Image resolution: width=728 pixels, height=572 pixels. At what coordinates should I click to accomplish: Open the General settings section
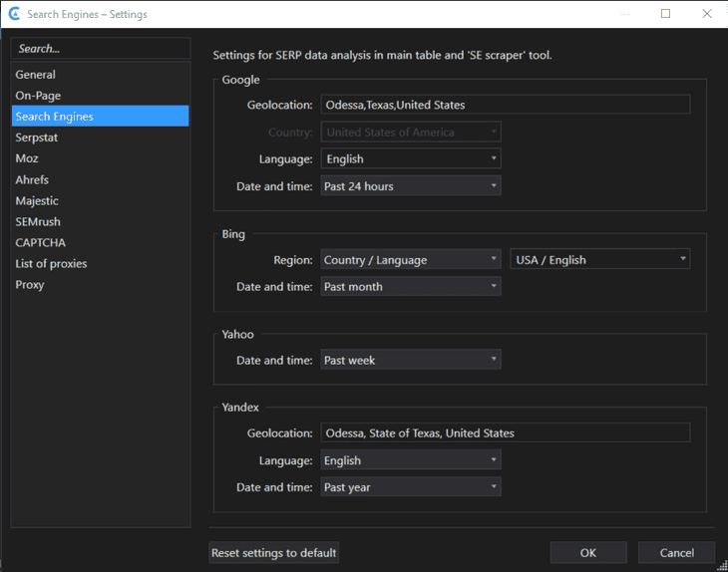tap(36, 75)
